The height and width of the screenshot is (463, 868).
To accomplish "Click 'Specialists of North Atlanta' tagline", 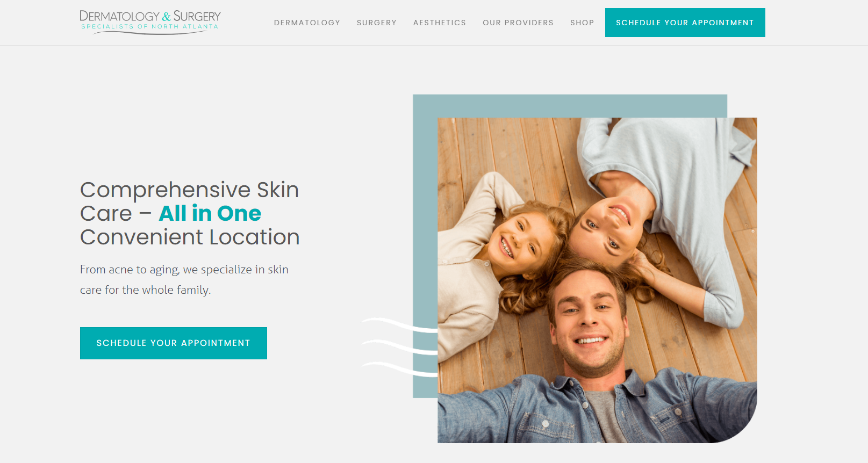I will click(149, 27).
